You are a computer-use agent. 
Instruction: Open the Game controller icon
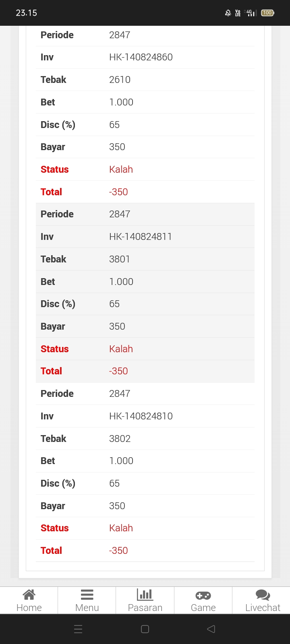[x=203, y=595]
